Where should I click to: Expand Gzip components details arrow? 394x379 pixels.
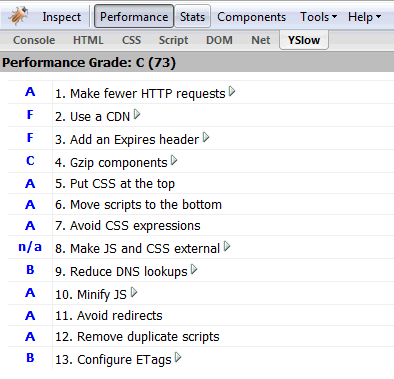point(174,161)
